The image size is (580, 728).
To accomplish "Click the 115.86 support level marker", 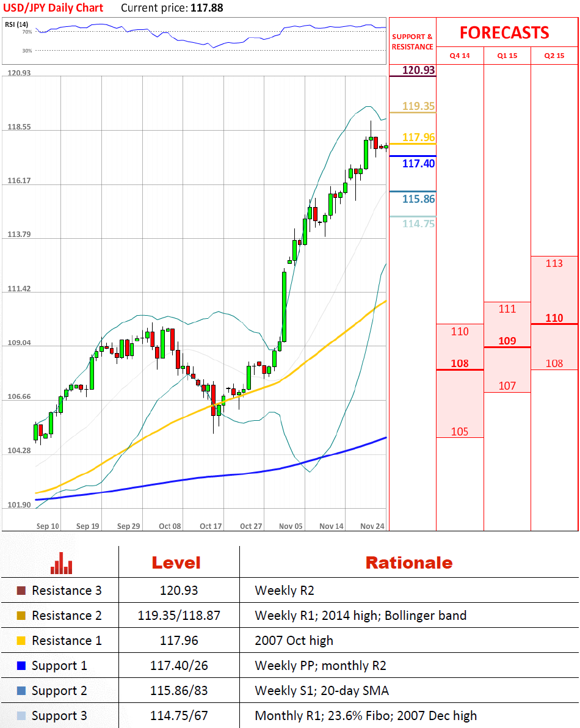I will [419, 199].
